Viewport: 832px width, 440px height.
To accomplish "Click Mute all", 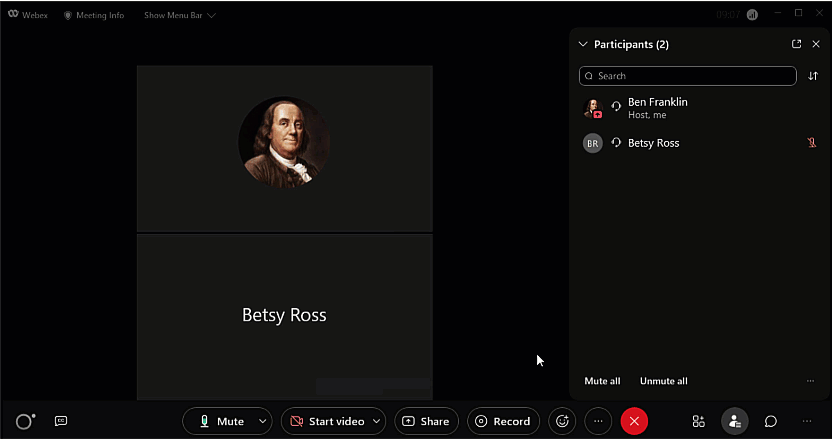I will (602, 381).
